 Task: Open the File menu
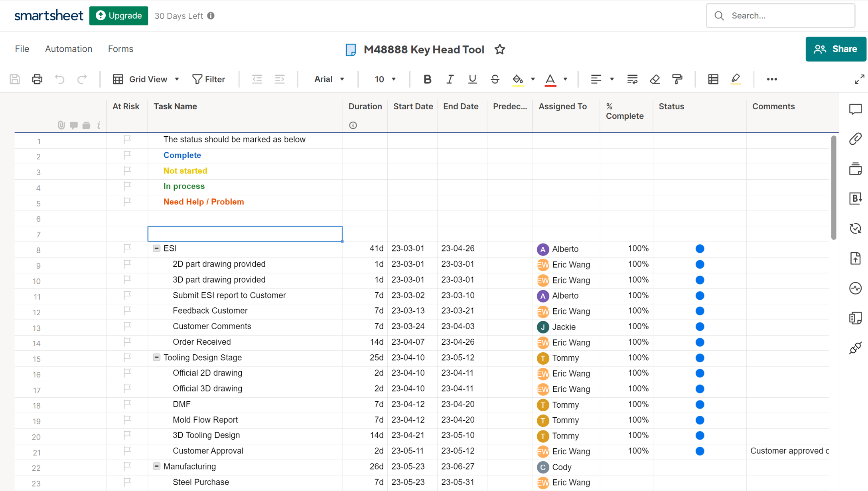tap(22, 49)
